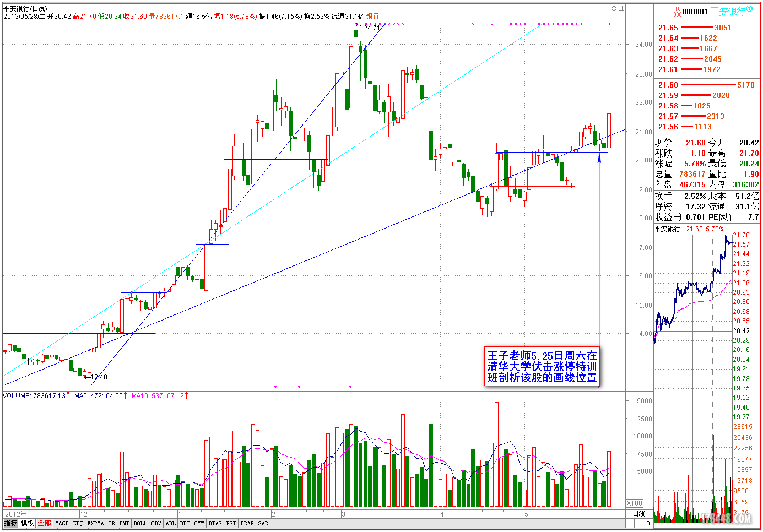This screenshot has height=532, width=763.
Task: Click the 24.71 high price marker on chart
Action: (x=372, y=28)
